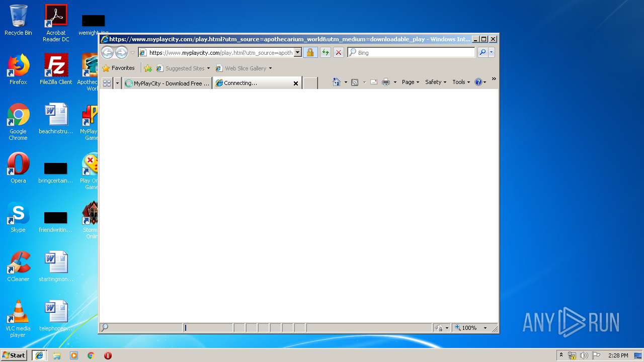Click the browser Back arrow button

pos(107,52)
